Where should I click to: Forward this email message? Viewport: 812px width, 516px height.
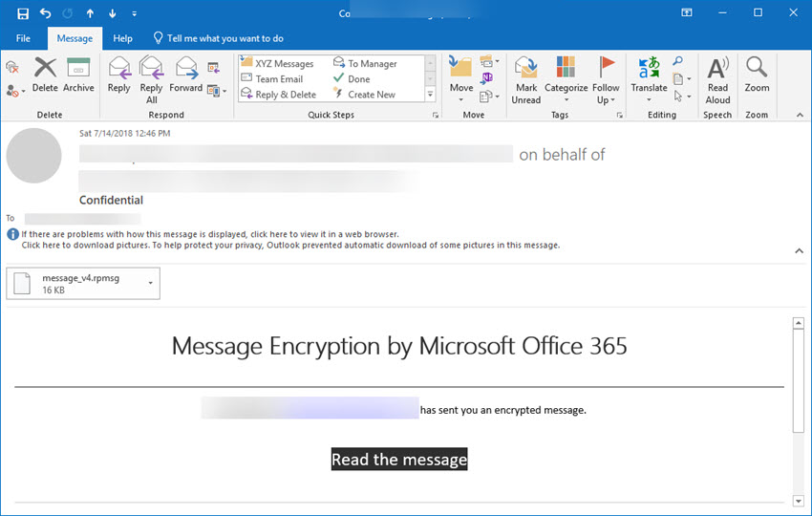pyautogui.click(x=186, y=74)
